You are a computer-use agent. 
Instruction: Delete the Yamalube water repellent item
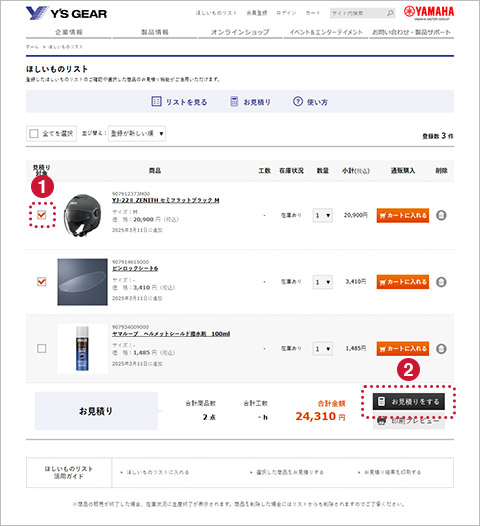tap(441, 349)
